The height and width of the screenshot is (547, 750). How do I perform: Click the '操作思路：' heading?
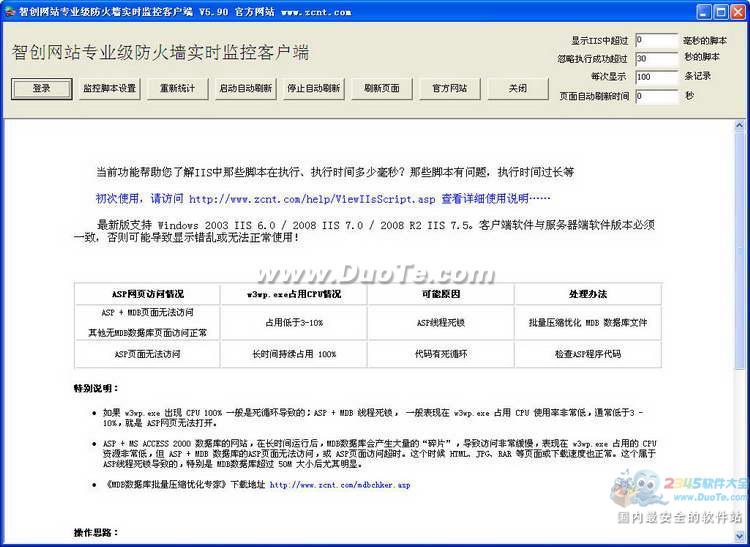[96, 533]
